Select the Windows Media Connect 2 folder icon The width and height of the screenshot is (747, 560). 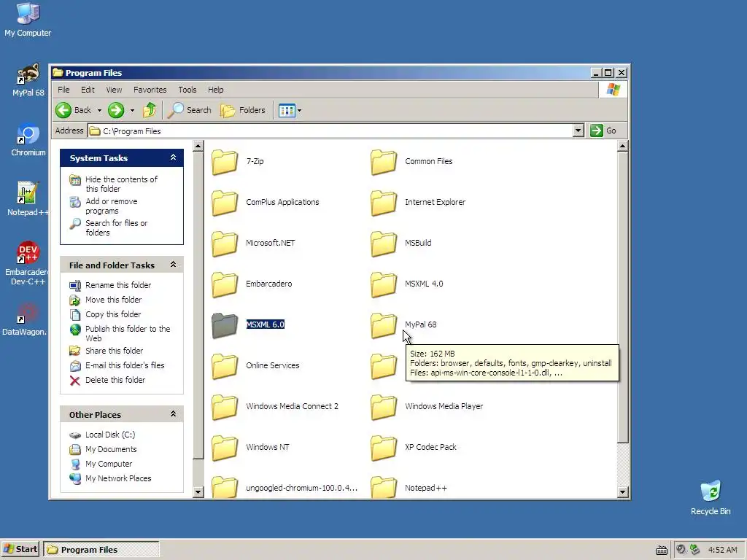click(225, 407)
